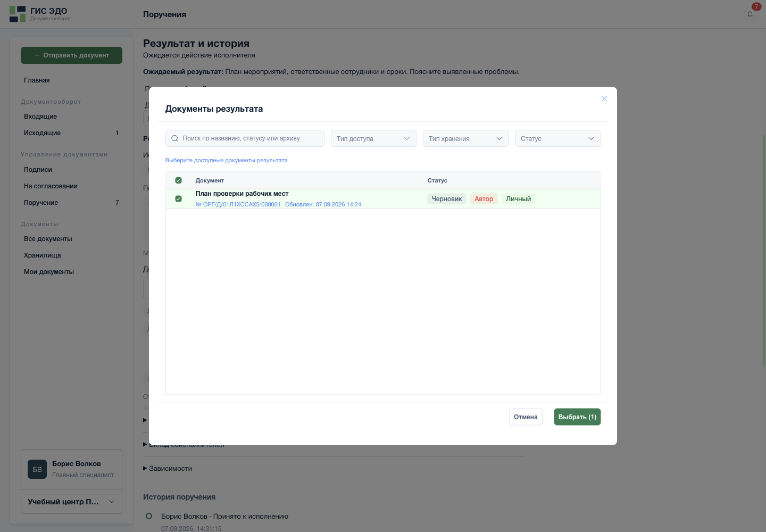
Task: Open the Тип хранения dropdown
Action: 465,138
